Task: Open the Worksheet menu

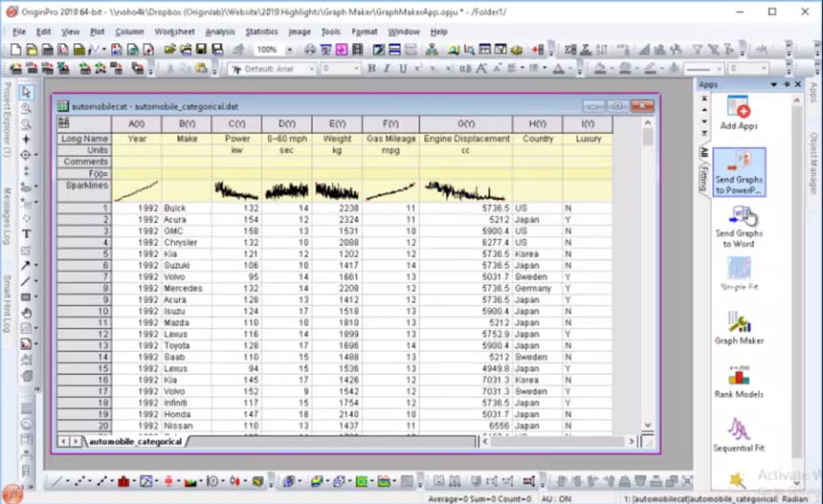Action: (174, 32)
